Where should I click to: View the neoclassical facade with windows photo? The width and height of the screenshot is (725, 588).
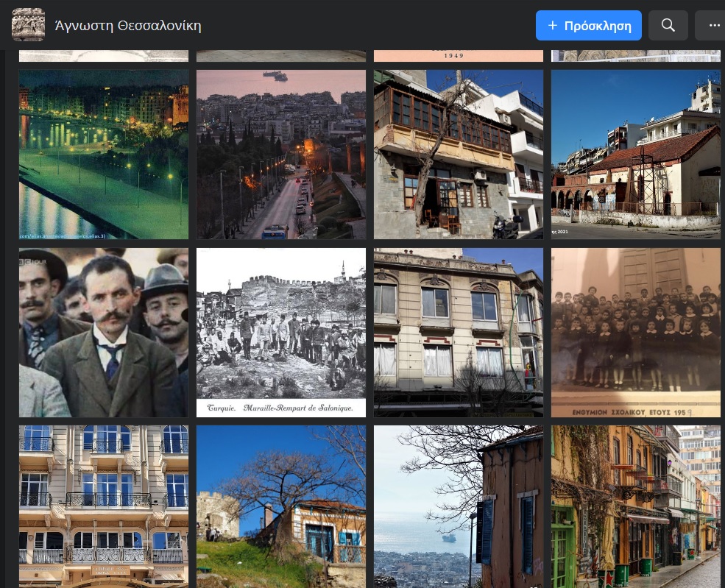point(459,333)
